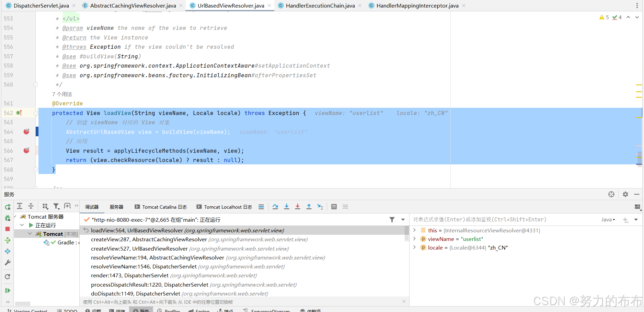Collapse the 正在运行 tree node
The width and height of the screenshot is (644, 312).
pos(22,225)
